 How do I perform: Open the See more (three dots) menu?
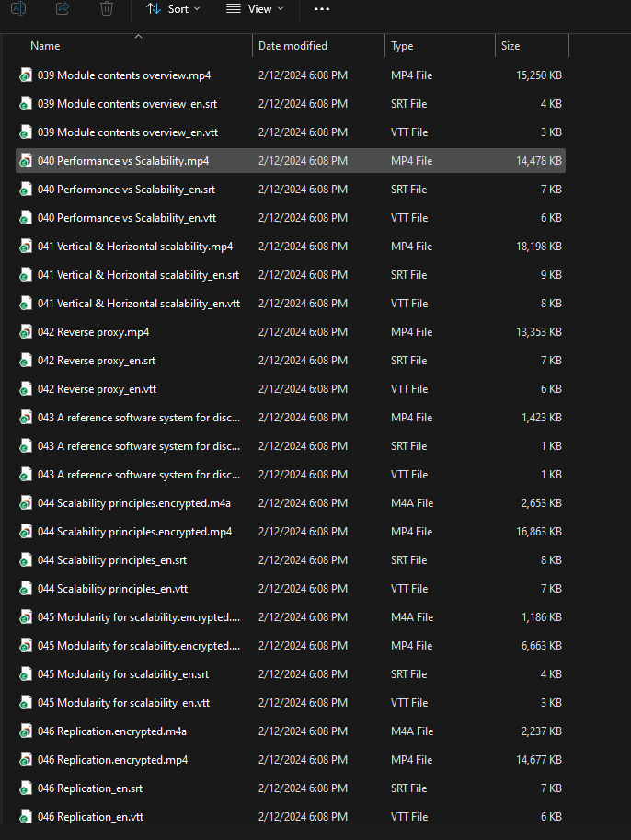tap(321, 8)
